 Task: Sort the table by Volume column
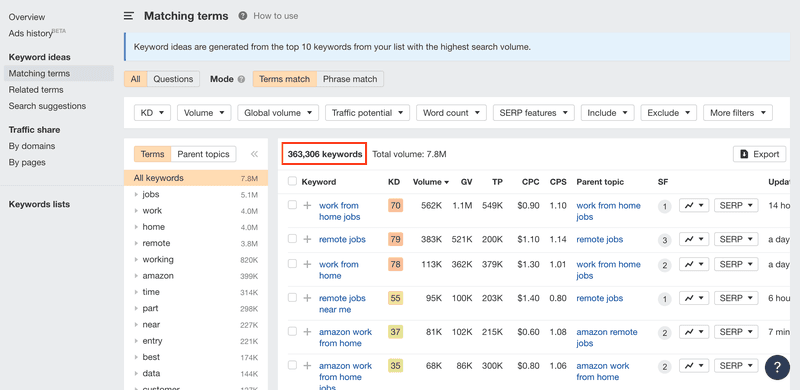[x=431, y=182]
